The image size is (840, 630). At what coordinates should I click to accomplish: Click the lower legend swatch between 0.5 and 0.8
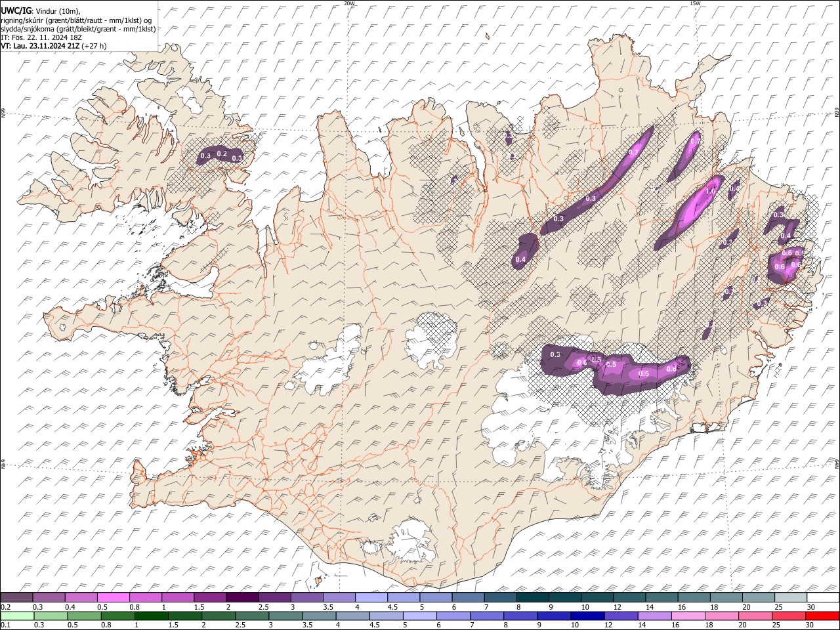(84, 616)
